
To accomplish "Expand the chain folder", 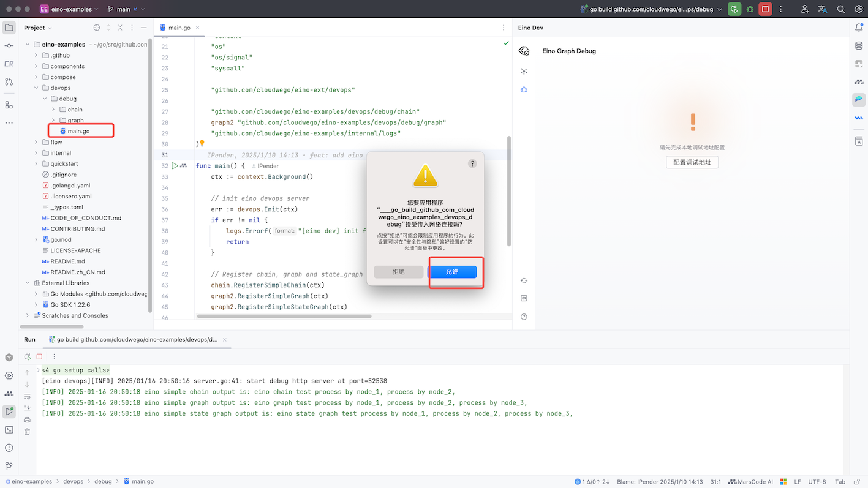I will (53, 110).
